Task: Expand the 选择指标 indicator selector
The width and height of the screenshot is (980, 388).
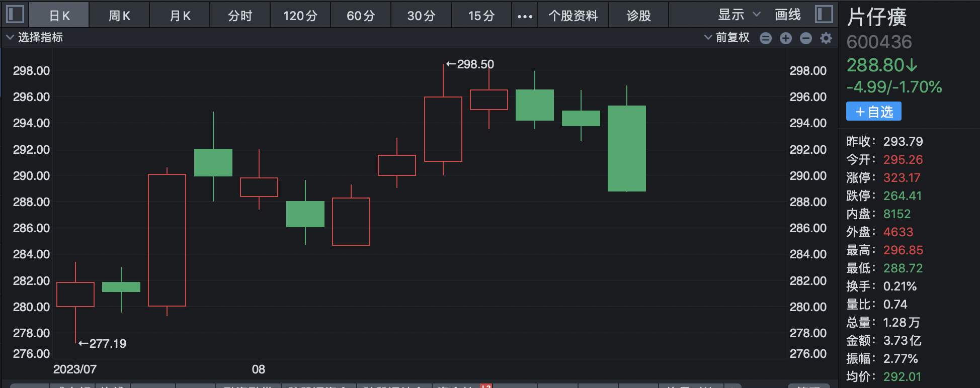Action: pyautogui.click(x=34, y=38)
